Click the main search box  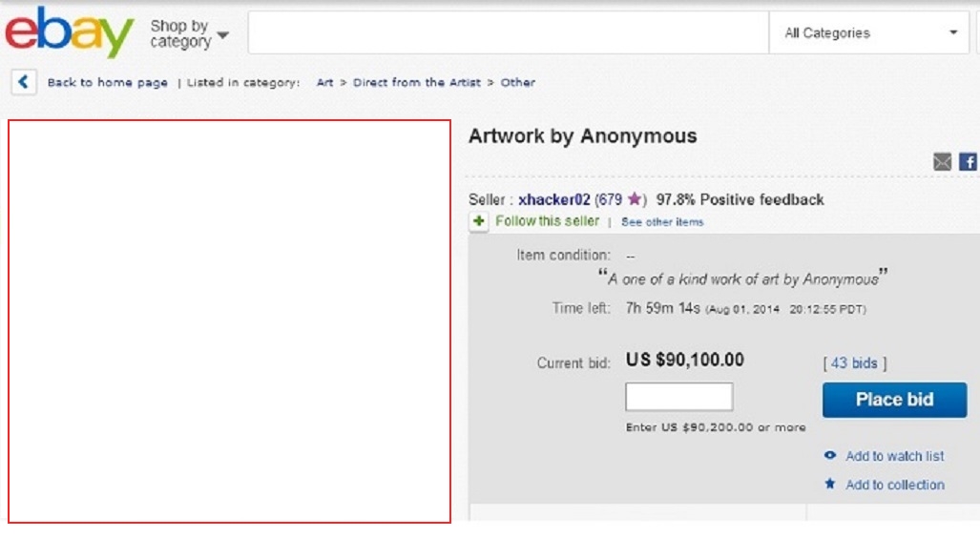[508, 32]
